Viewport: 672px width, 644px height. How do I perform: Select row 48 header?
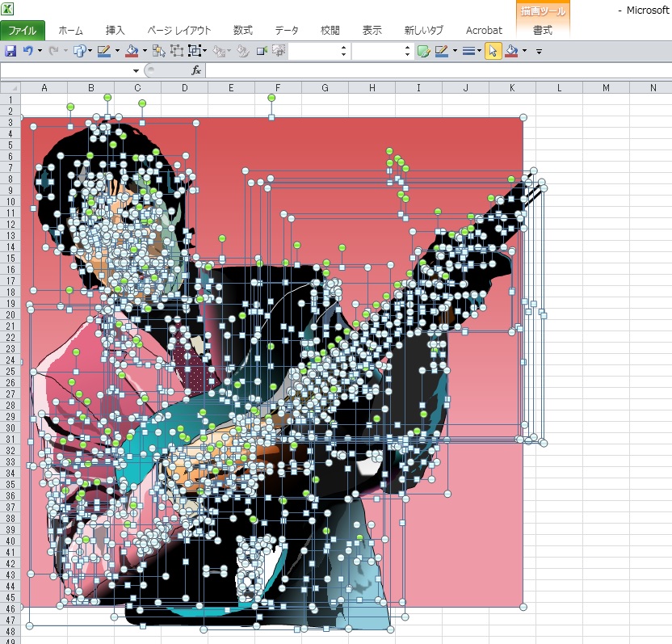[10, 632]
